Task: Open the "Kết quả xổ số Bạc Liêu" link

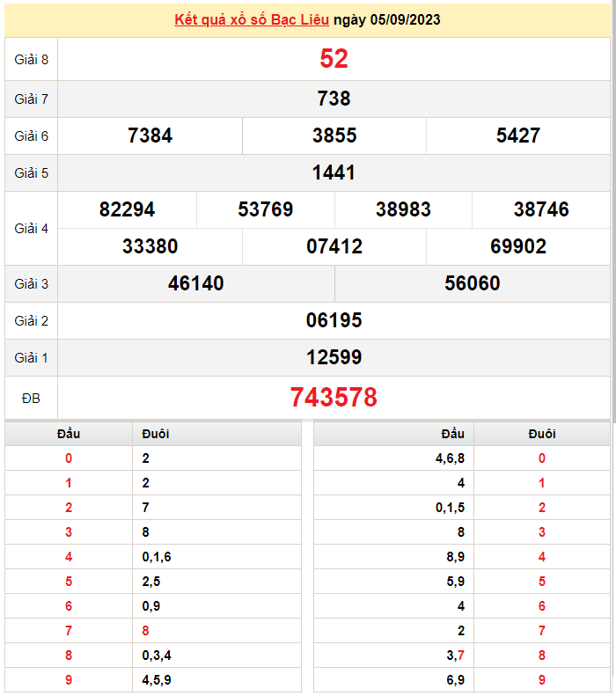Action: (x=253, y=19)
